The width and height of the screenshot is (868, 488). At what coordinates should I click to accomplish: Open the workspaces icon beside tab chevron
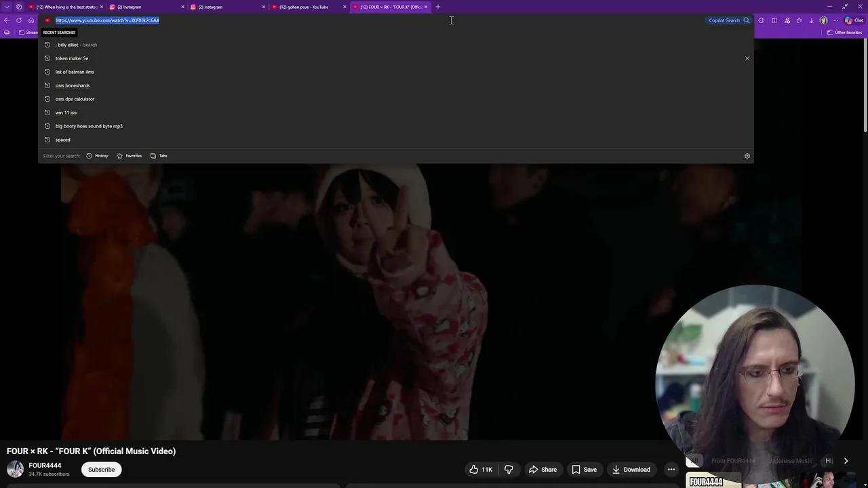pos(19,7)
